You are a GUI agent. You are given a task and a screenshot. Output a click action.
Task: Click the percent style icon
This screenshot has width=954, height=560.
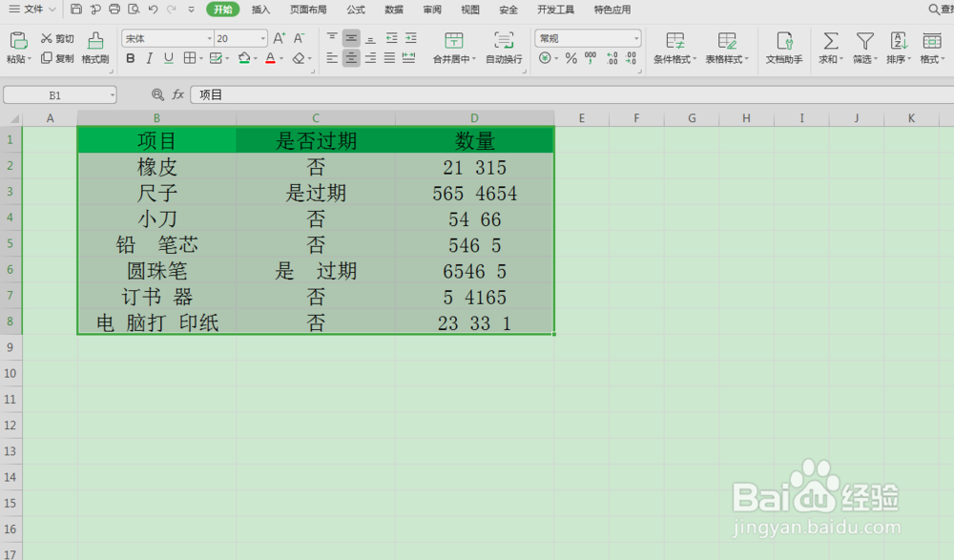coord(570,59)
